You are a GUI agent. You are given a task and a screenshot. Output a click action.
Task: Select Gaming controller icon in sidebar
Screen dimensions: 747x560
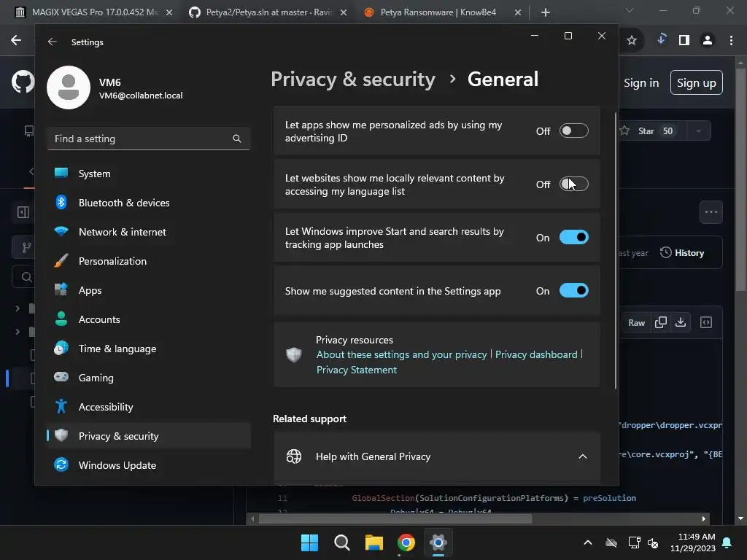(61, 377)
